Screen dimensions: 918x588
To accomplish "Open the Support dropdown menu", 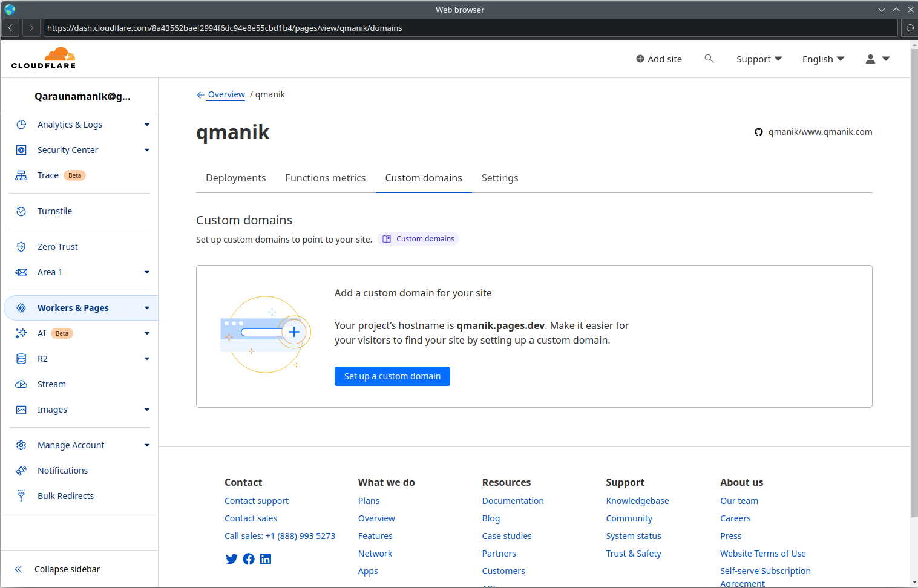I will [758, 59].
